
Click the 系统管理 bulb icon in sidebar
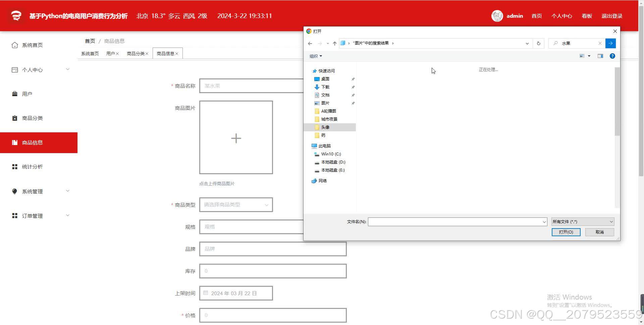[14, 191]
